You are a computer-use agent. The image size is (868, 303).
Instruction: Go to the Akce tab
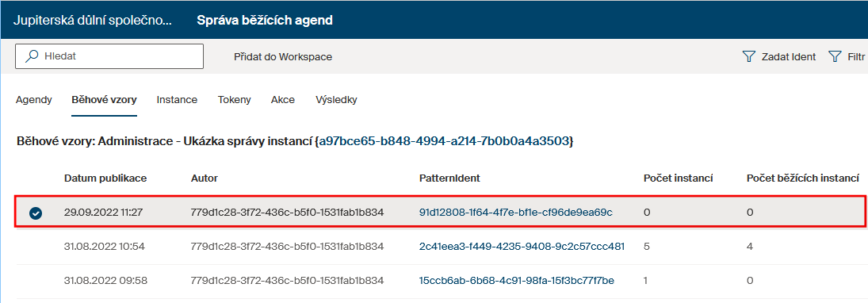[283, 100]
